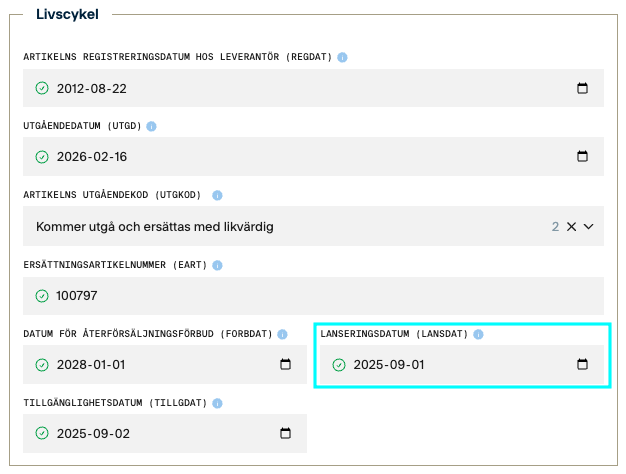Show info for Ersättningsartikelnummer (EART)
This screenshot has width=626, height=474.
217,265
